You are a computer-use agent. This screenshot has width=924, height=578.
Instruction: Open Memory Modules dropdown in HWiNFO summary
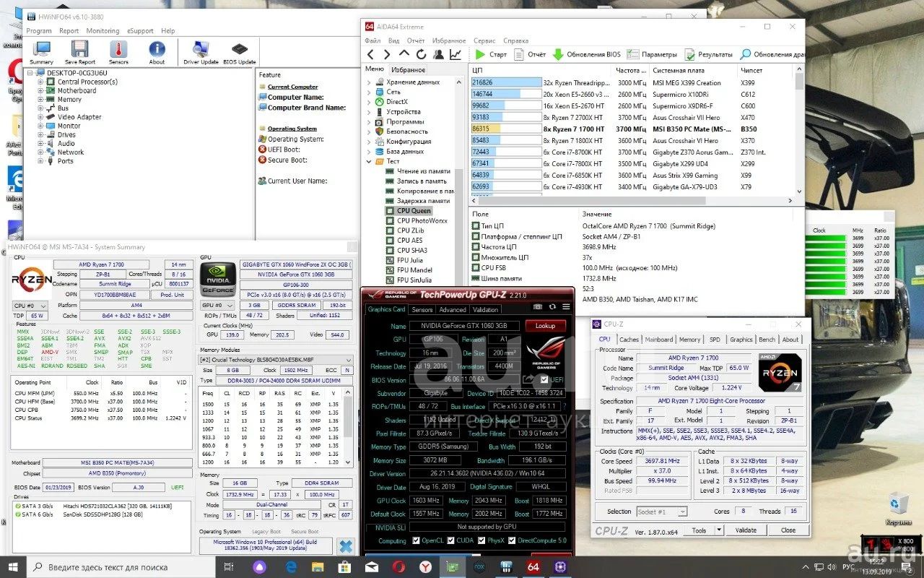276,360
